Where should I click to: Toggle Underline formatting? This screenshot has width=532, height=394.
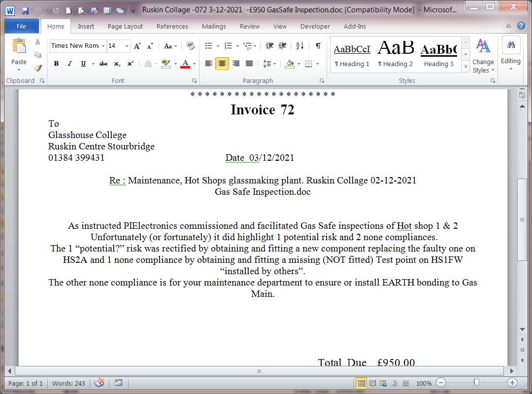coord(83,64)
